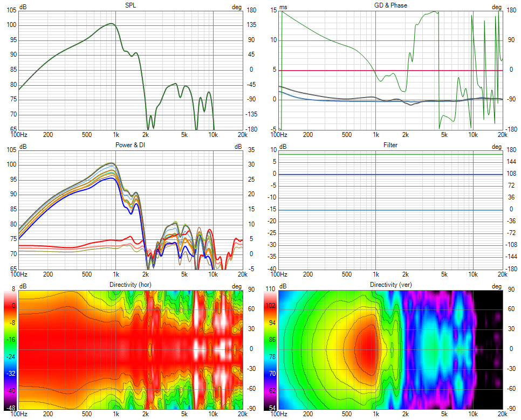Click the 180 deg label beside the SPL chart

(x=251, y=10)
